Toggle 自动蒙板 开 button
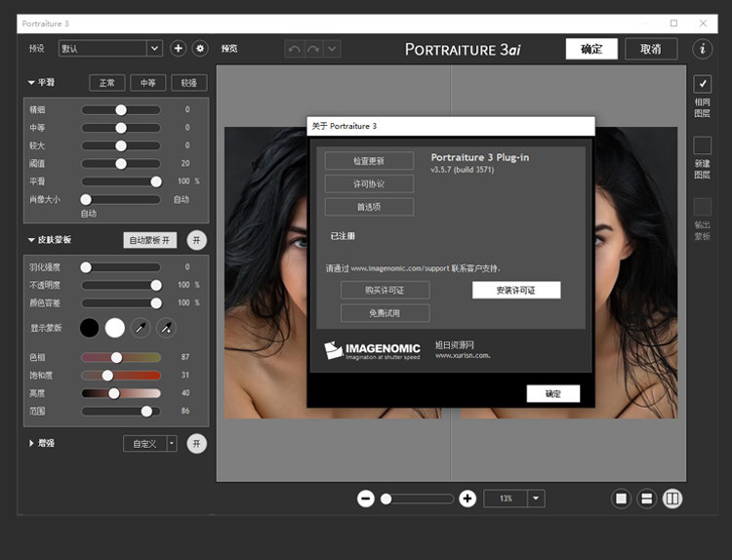The image size is (732, 560). [150, 240]
